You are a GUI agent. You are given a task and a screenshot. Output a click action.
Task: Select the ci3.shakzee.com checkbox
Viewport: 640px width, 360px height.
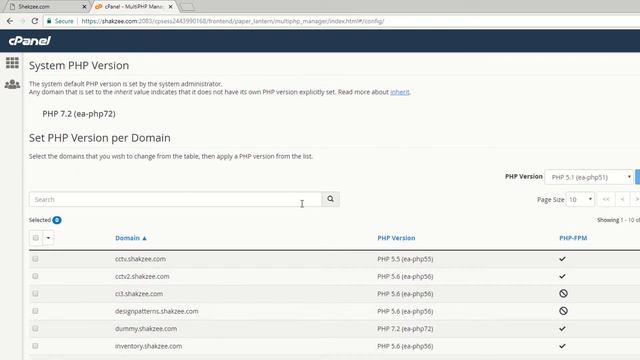pos(36,293)
